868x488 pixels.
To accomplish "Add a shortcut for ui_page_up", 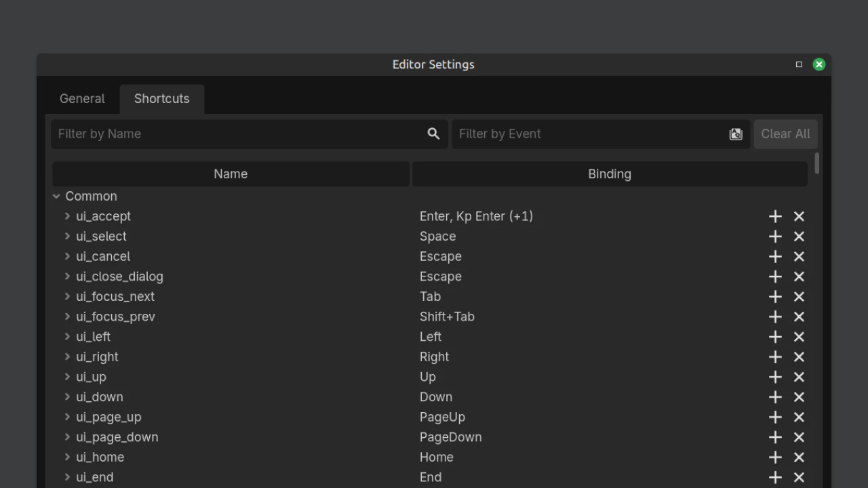I will pos(775,418).
